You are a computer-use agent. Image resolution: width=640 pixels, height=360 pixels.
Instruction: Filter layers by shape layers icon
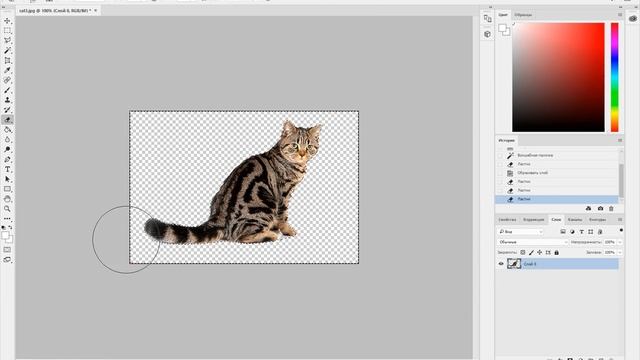591,232
